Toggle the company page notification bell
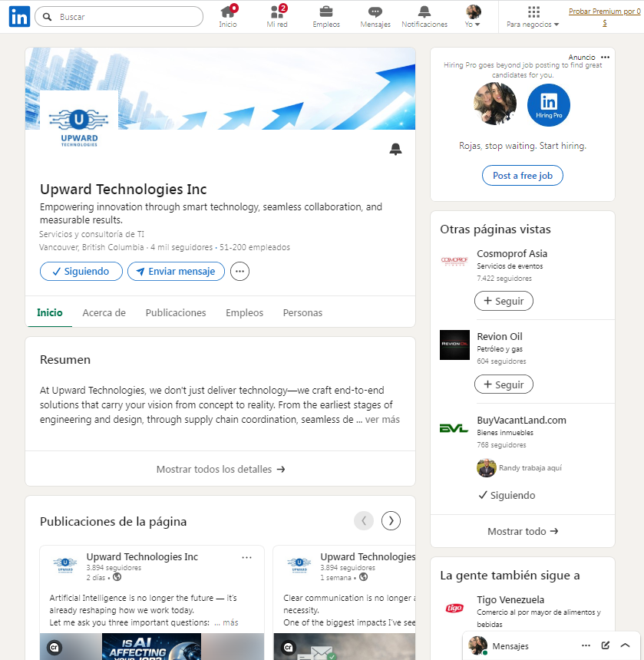Screen dimensions: 644x660 (395, 149)
